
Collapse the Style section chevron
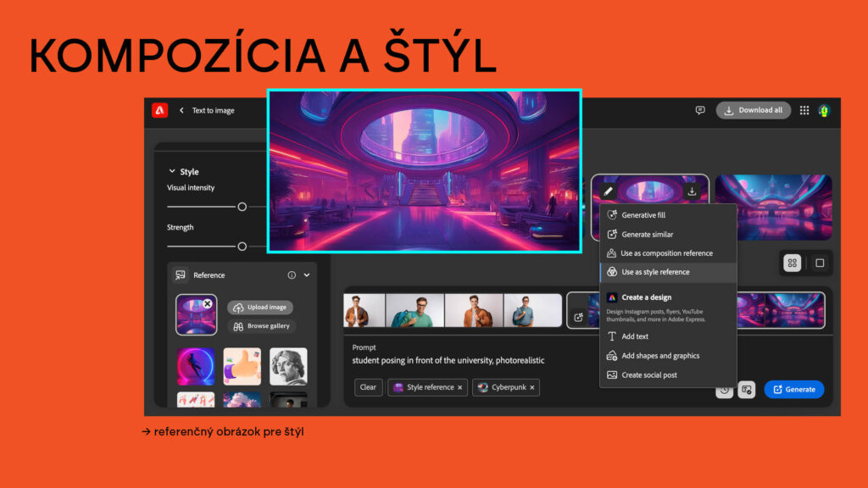tap(171, 171)
